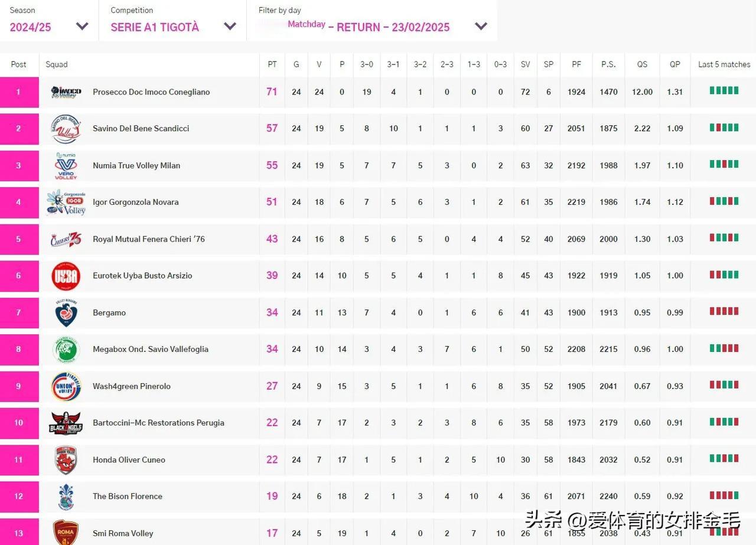
Task: Click Bergamo's last 5 matches form bars
Action: [724, 311]
